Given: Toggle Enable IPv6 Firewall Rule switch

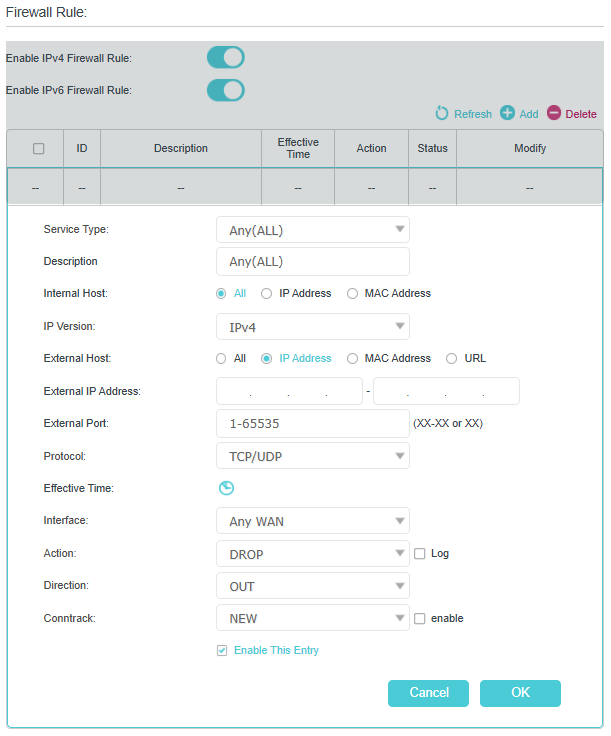Looking at the screenshot, I should tap(226, 90).
